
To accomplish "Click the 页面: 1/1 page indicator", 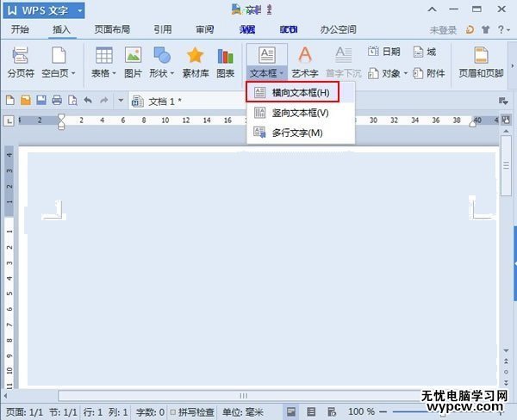I will pyautogui.click(x=24, y=412).
